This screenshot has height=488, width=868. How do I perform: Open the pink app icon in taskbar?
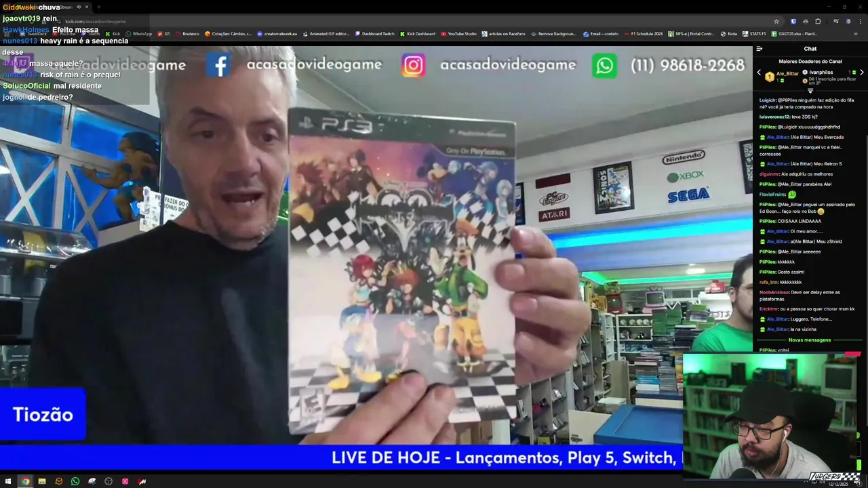pos(125,481)
